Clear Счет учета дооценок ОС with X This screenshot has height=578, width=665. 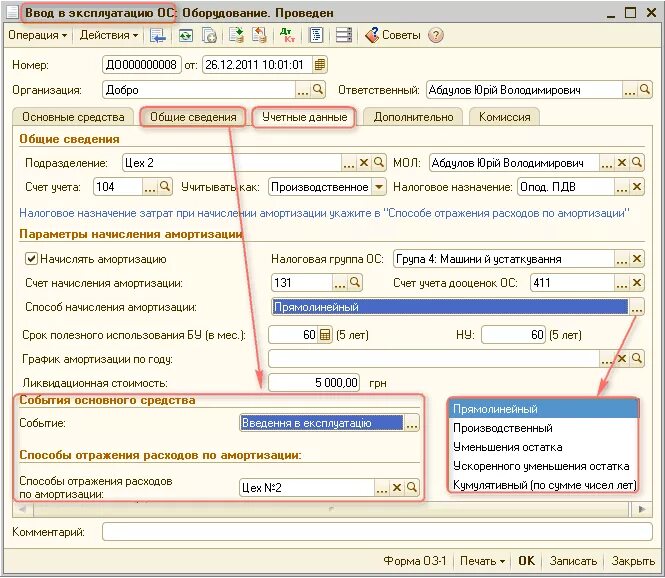click(637, 283)
